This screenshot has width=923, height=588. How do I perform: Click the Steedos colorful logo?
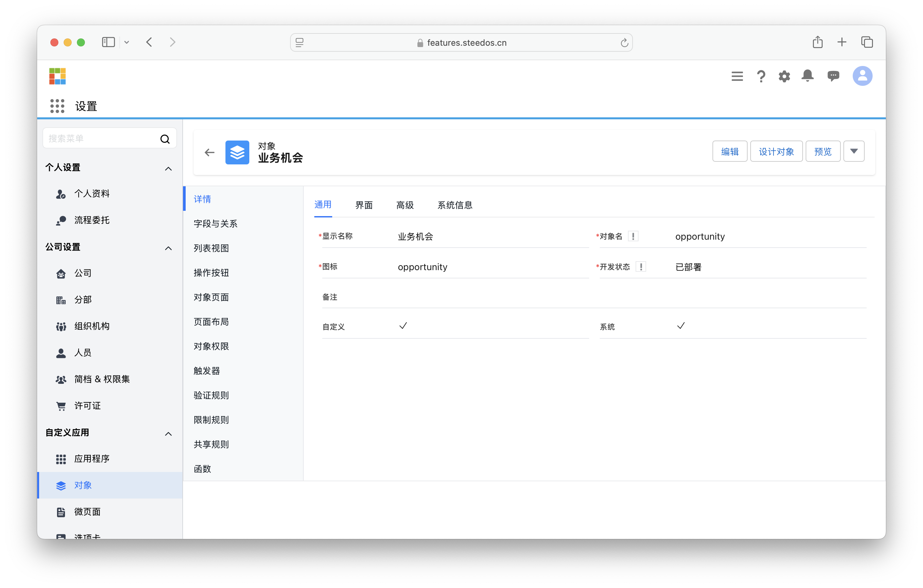57,76
